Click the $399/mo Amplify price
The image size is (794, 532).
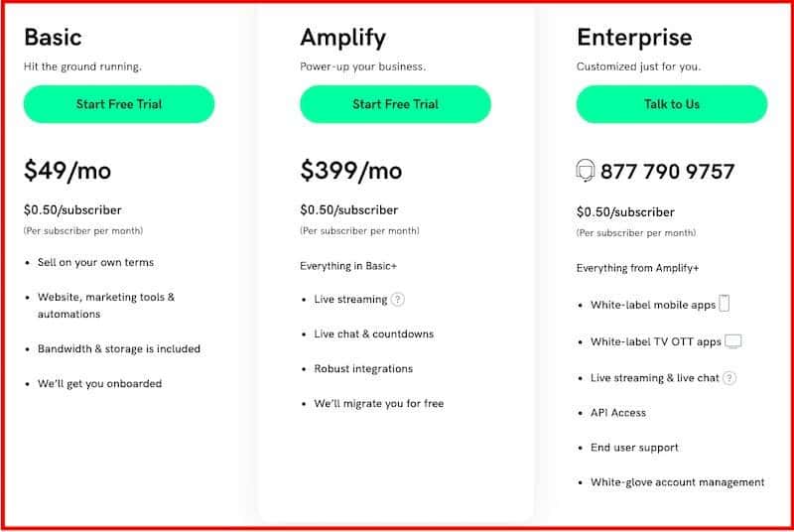click(350, 171)
